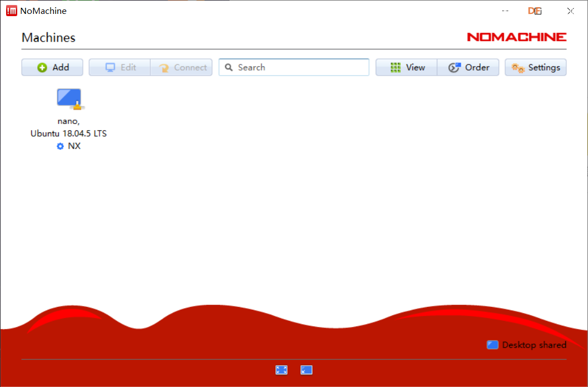
Task: Open the Order options button
Action: tap(468, 67)
